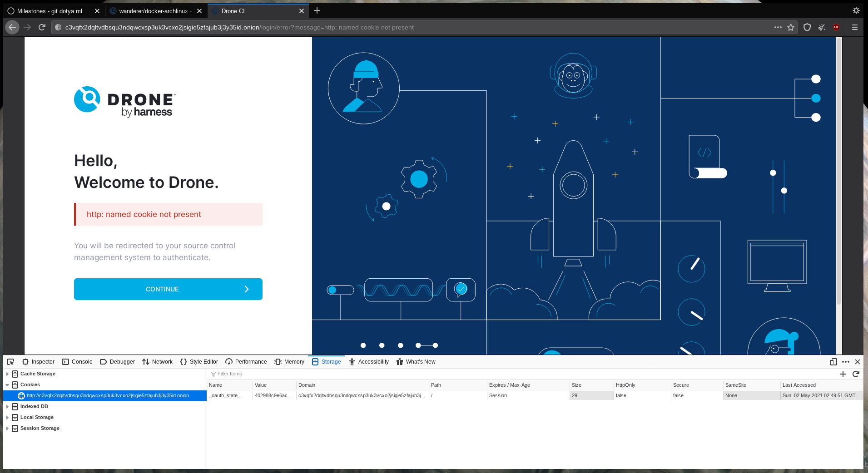868x473 pixels.
Task: Switch to the Network devtools tab
Action: (x=157, y=362)
